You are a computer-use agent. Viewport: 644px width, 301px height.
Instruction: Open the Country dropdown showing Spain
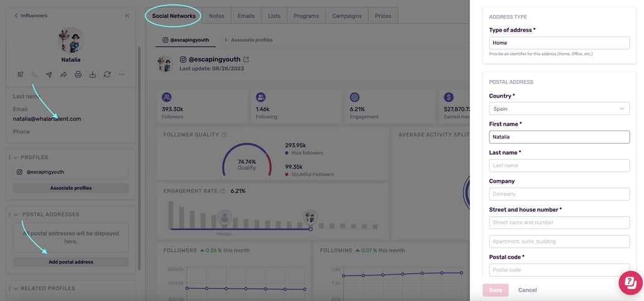coord(559,109)
